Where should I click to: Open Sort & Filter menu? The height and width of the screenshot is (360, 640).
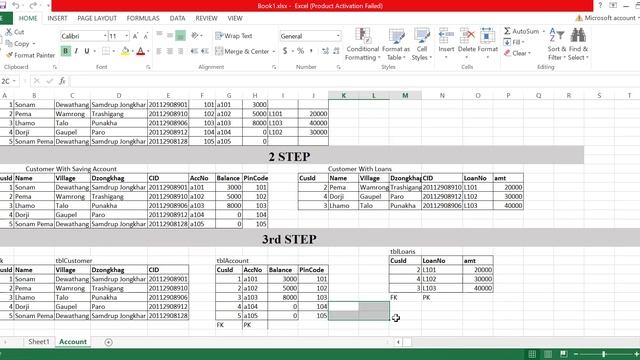tap(557, 44)
